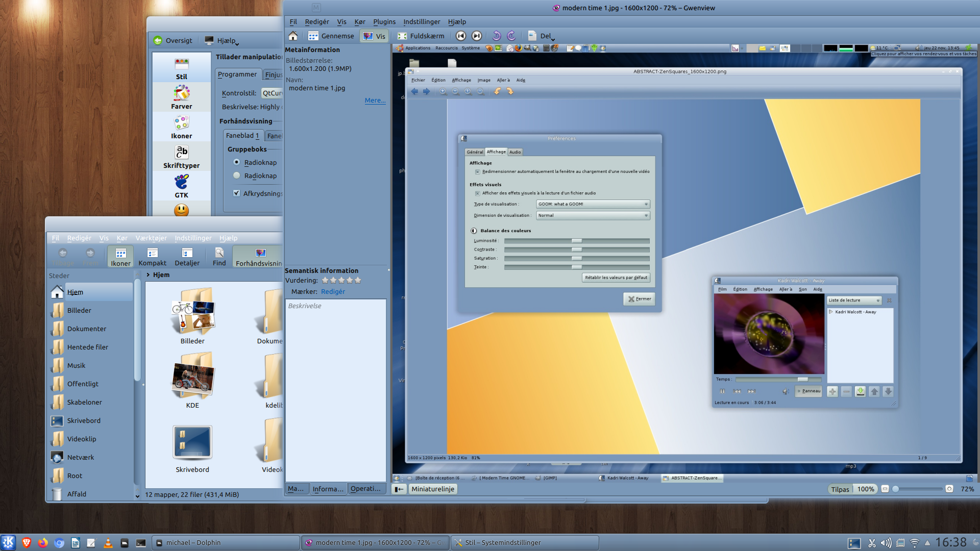Click Rétablir les valeurs par défaut button
The width and height of the screenshot is (980, 551).
(616, 278)
